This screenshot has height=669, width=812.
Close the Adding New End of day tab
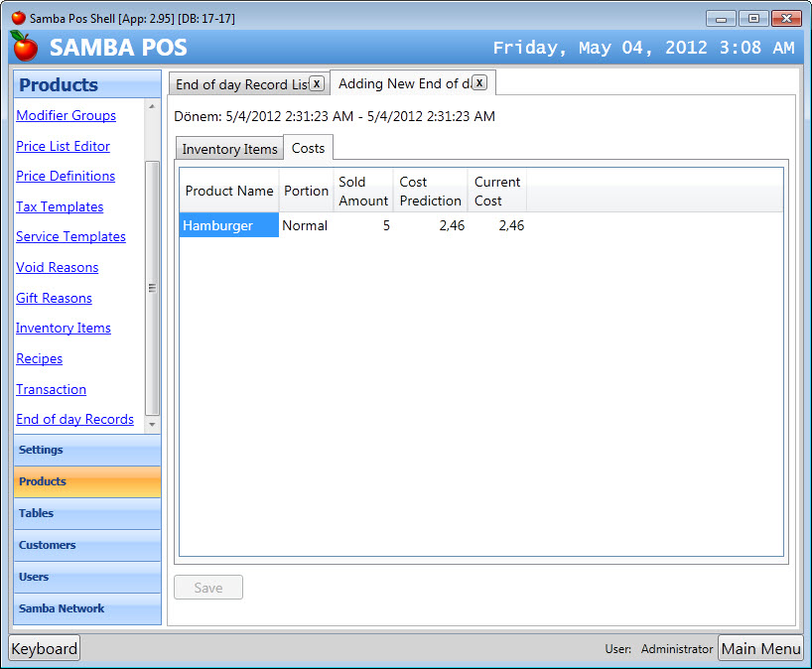coord(479,82)
